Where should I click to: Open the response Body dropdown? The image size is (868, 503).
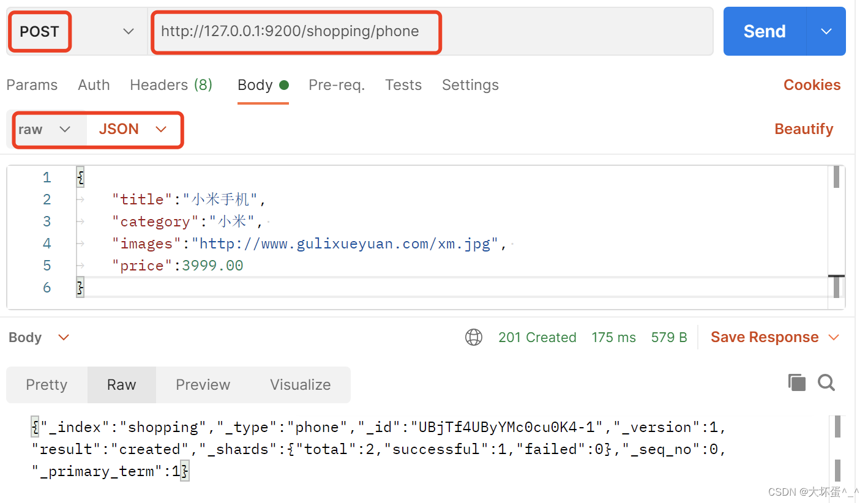coord(39,337)
